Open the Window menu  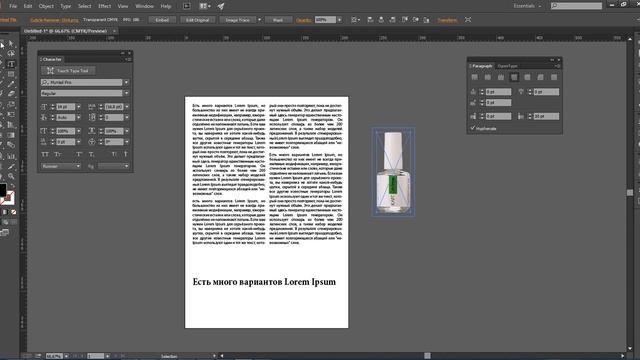tap(144, 6)
